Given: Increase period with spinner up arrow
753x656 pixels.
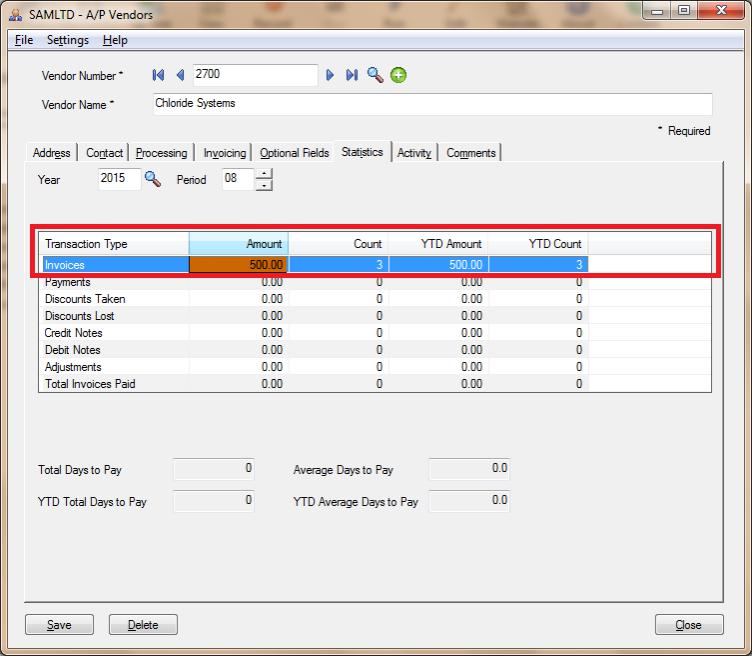Looking at the screenshot, I should coord(264,174).
